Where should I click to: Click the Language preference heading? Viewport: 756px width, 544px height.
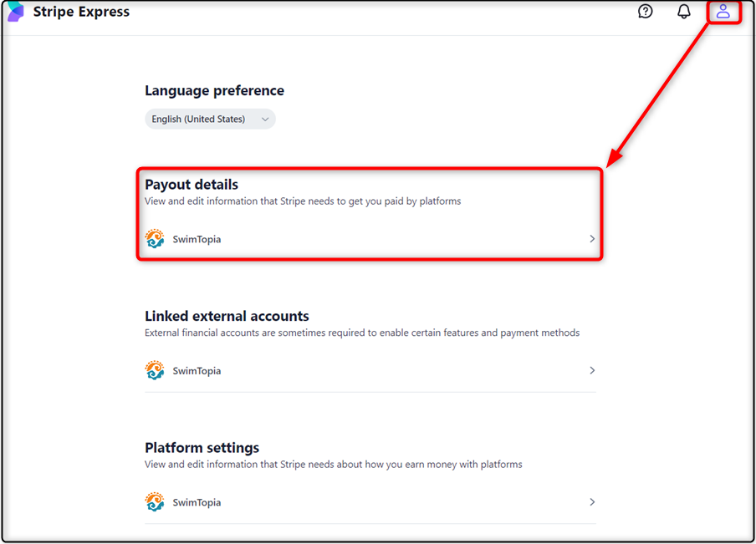215,90
